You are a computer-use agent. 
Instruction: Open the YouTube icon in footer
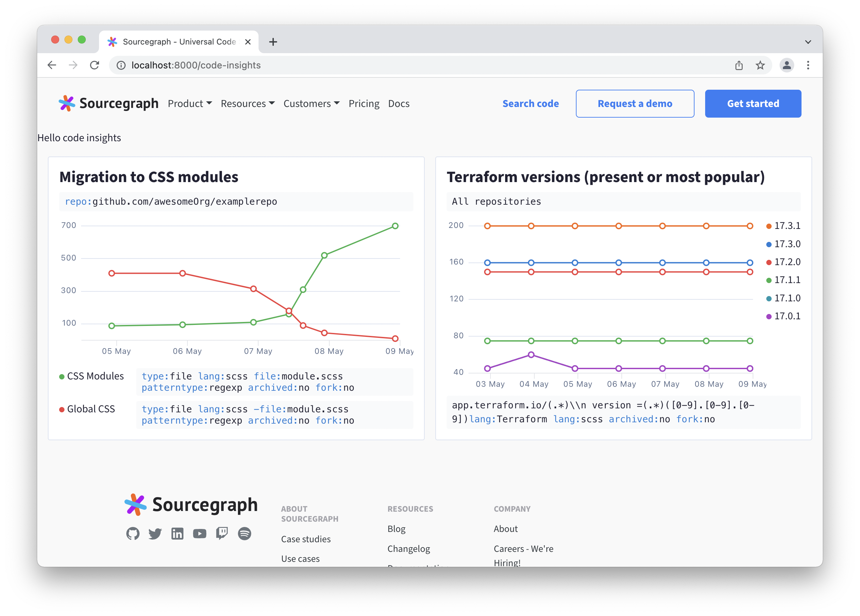coord(199,533)
